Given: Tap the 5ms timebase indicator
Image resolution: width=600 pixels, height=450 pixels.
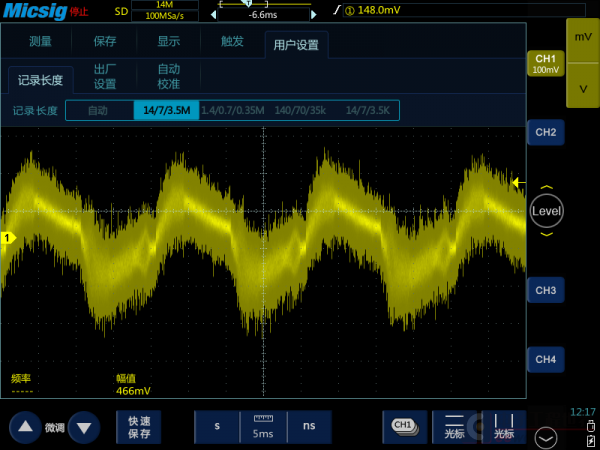Looking at the screenshot, I should click(x=263, y=427).
